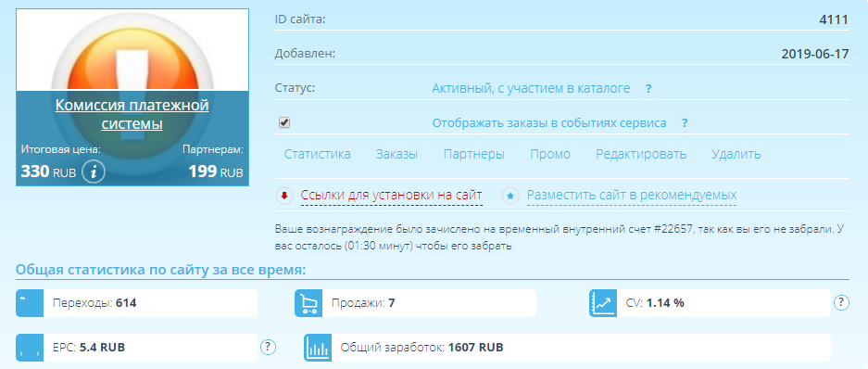Open 'Ссылки для установки на сайт' link
Image resolution: width=868 pixels, height=369 pixels.
391,196
